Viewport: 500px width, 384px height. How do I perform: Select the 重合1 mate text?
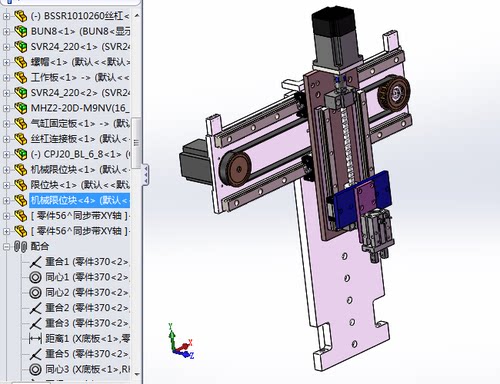click(87, 262)
